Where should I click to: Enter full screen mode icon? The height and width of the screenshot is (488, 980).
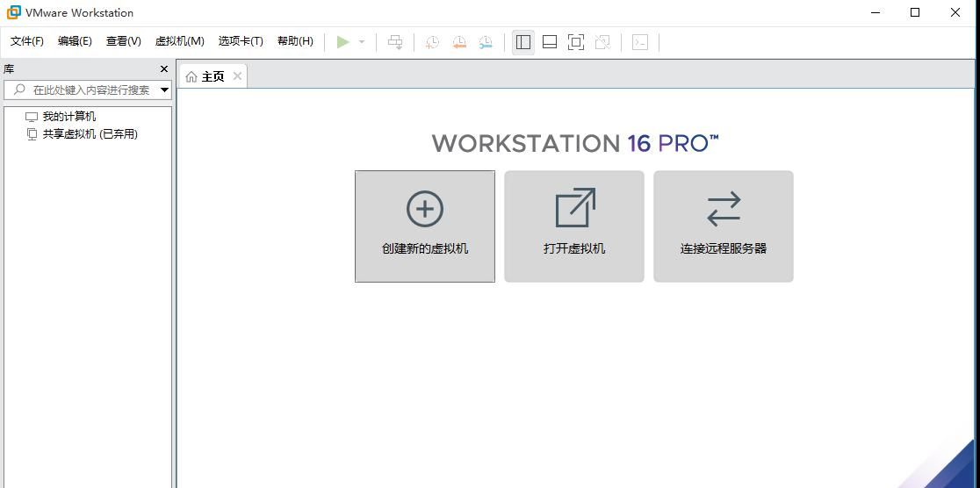pos(576,42)
